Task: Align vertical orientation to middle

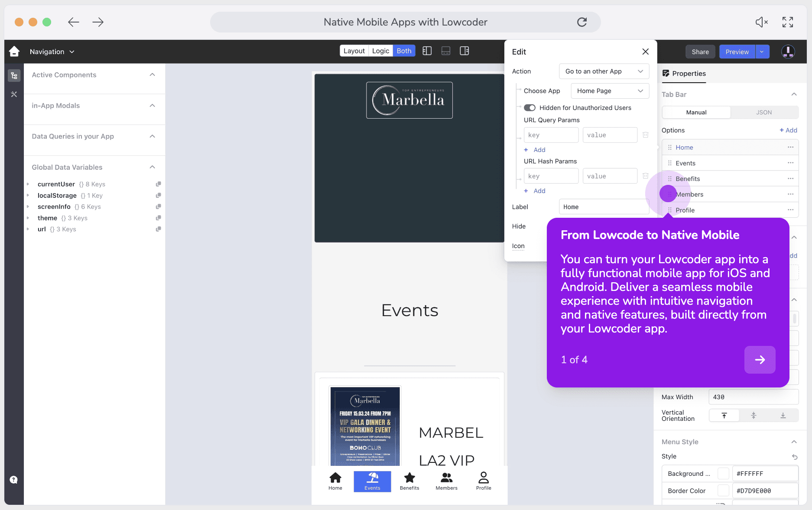Action: coord(754,416)
